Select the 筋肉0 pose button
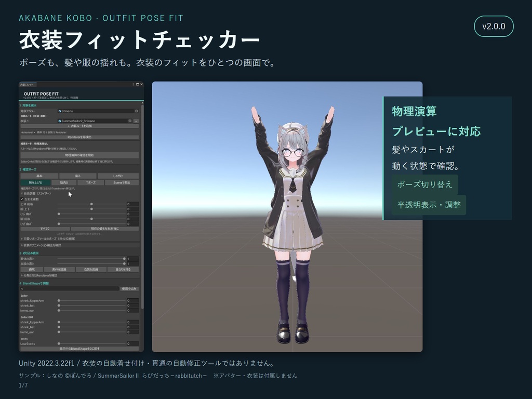This screenshot has height=399, width=532. [x=64, y=182]
